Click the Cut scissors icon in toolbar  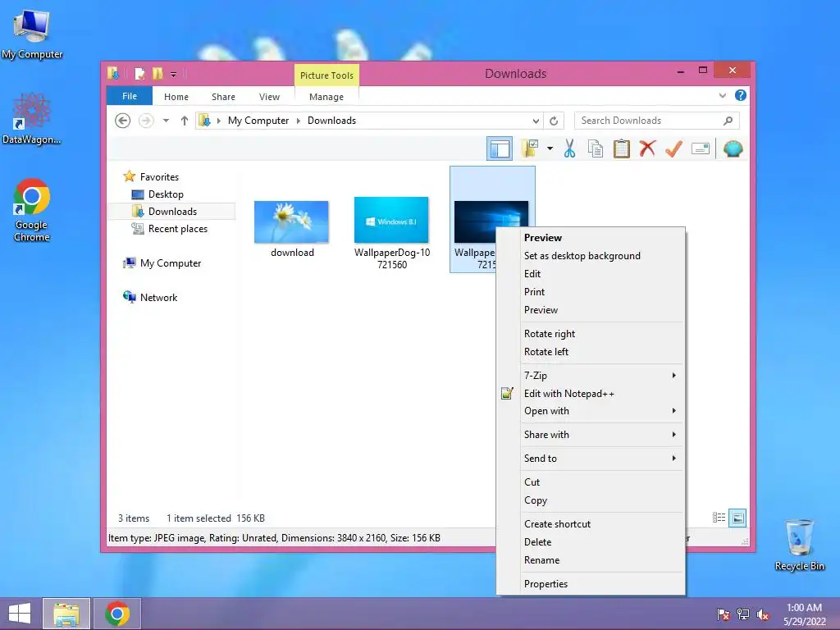click(569, 148)
